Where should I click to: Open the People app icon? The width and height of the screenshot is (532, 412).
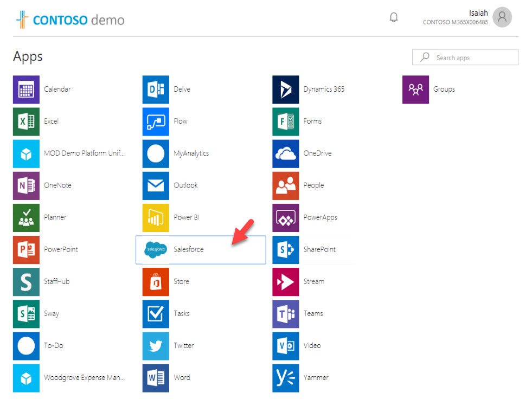coord(286,185)
